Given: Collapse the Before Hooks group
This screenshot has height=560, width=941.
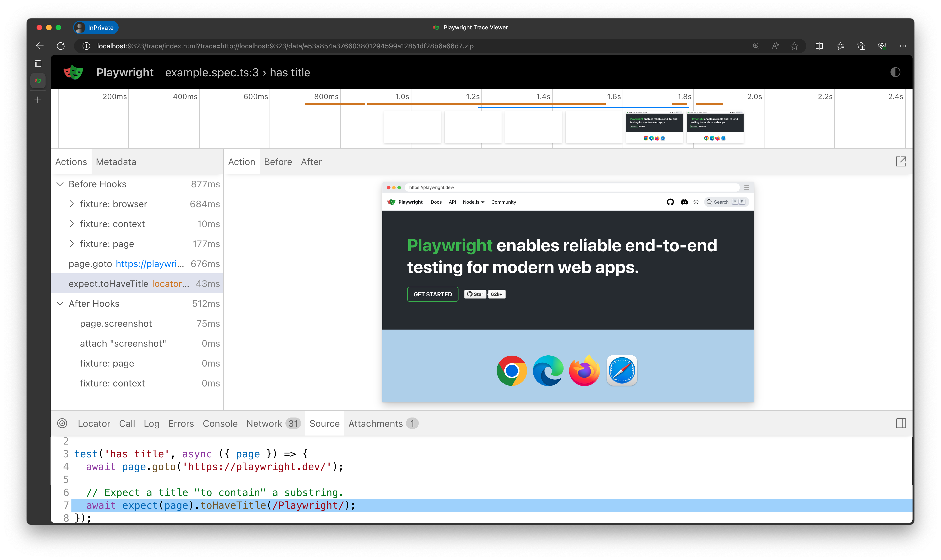Looking at the screenshot, I should click(60, 184).
